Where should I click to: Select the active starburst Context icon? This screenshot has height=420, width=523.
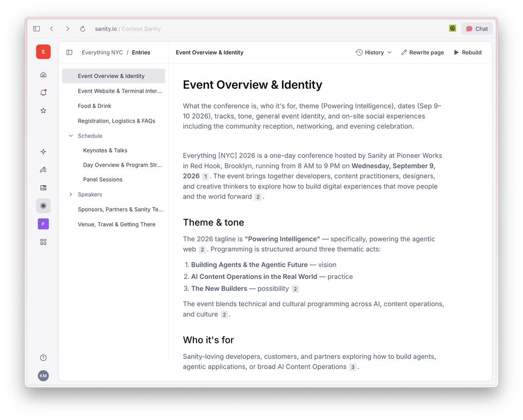tap(44, 206)
